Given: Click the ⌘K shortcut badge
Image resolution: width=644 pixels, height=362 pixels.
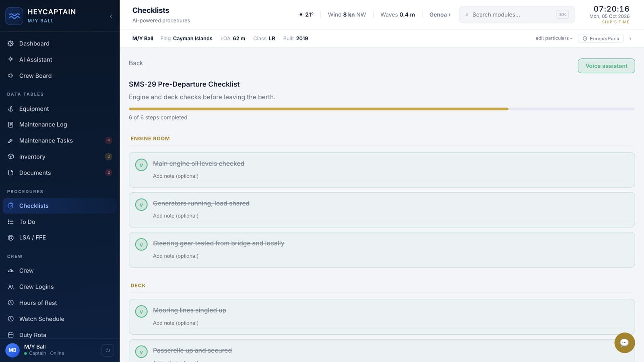Looking at the screenshot, I should click(562, 14).
